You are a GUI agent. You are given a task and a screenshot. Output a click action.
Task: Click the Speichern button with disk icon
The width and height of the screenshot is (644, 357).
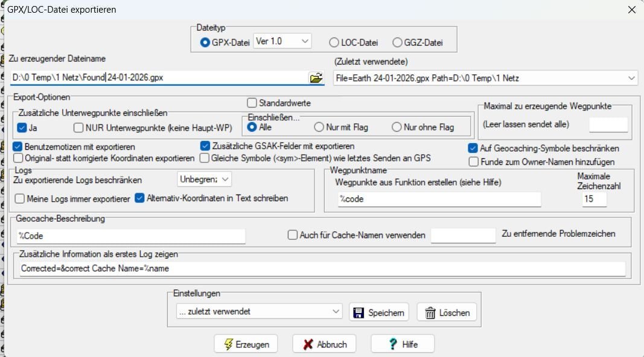[379, 312]
